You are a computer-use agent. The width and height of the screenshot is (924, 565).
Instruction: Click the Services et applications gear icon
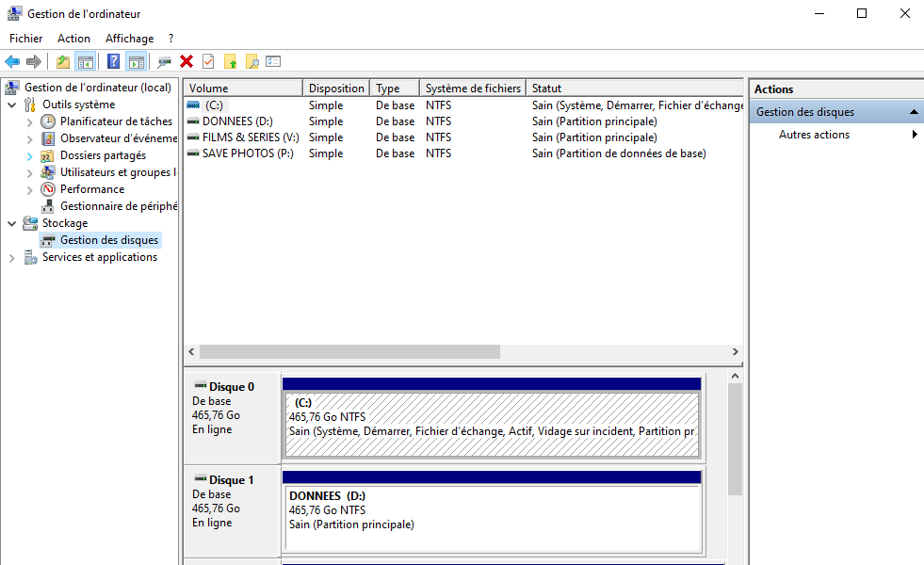30,257
